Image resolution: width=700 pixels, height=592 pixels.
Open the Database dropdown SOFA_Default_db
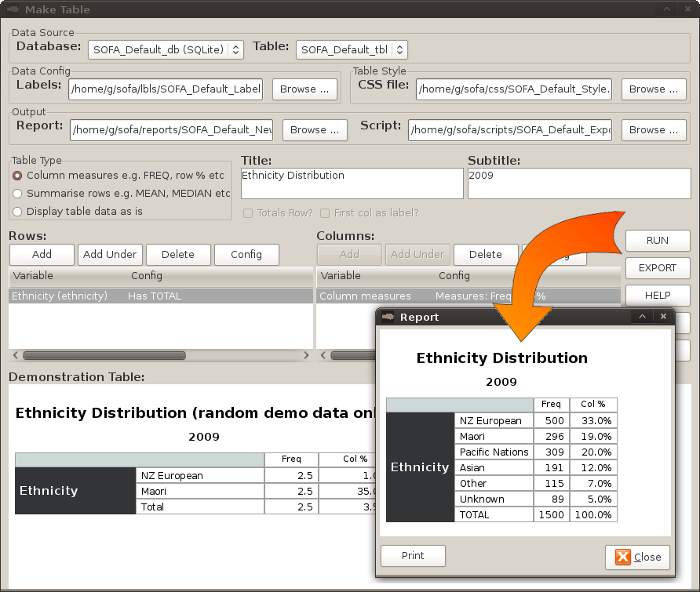[x=166, y=50]
